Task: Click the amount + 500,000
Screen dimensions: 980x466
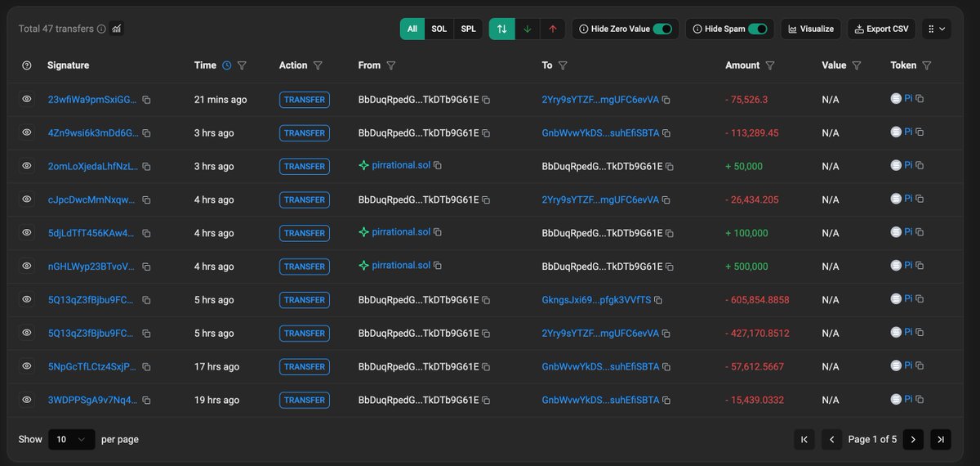Action: (x=746, y=267)
